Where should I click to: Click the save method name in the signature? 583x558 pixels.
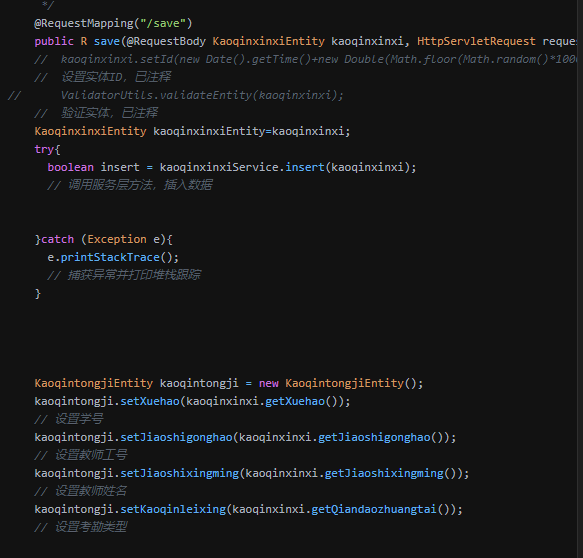click(x=107, y=41)
